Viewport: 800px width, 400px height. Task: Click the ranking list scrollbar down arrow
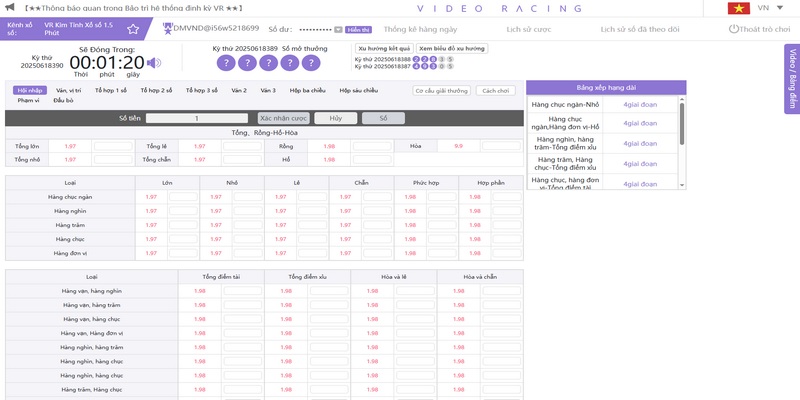[x=683, y=185]
